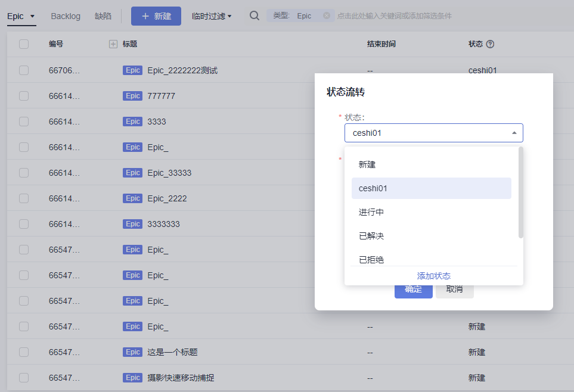
Task: Click the Epic badge next to 777777
Action: click(132, 95)
